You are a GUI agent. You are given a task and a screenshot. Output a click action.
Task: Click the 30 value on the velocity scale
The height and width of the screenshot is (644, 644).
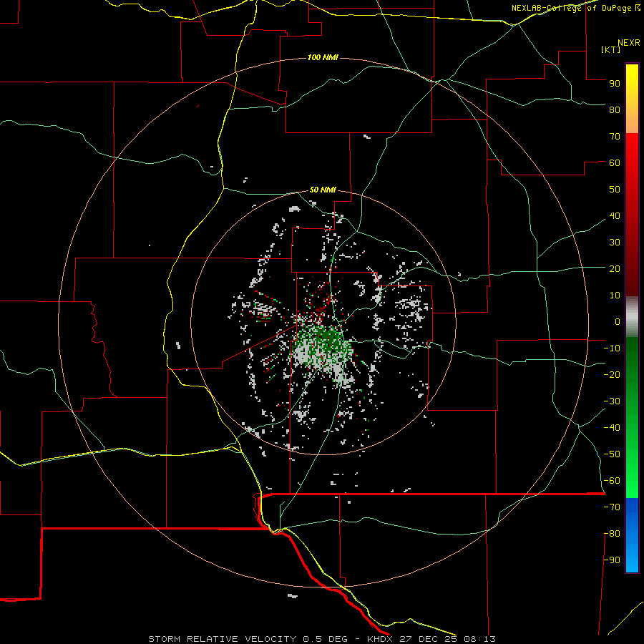615,243
